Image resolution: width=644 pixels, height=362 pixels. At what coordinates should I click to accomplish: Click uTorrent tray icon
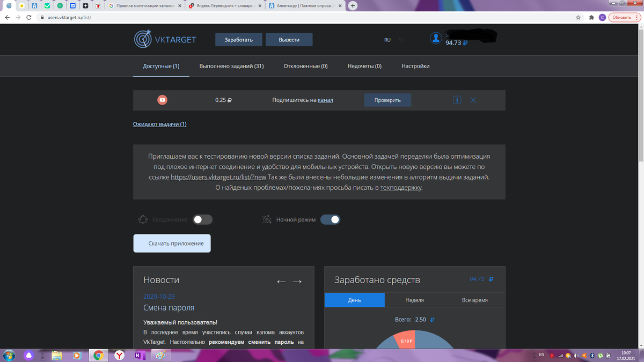pyautogui.click(x=601, y=355)
